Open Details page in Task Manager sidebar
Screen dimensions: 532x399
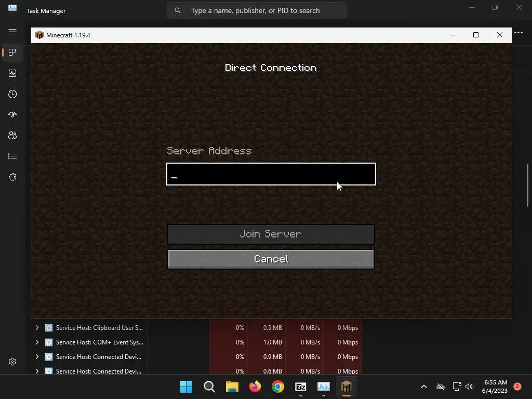12,156
